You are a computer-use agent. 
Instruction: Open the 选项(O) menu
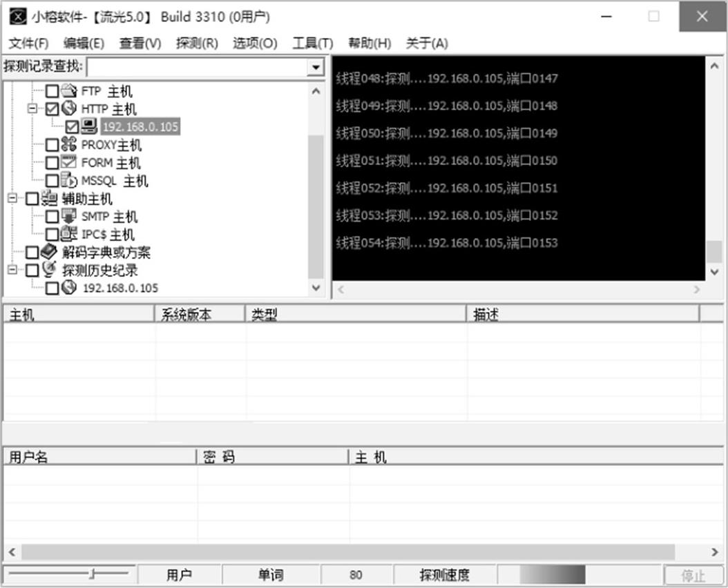[255, 43]
